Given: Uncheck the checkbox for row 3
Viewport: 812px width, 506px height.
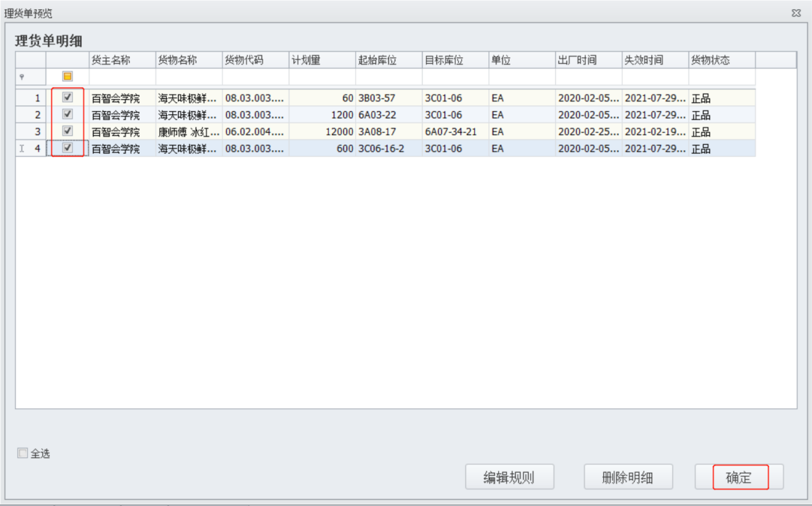Looking at the screenshot, I should [67, 131].
